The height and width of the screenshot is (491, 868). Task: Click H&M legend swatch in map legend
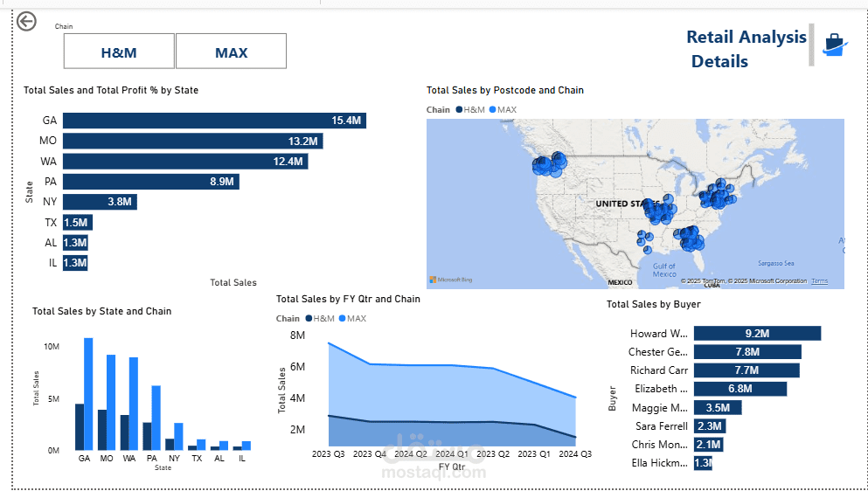point(459,109)
